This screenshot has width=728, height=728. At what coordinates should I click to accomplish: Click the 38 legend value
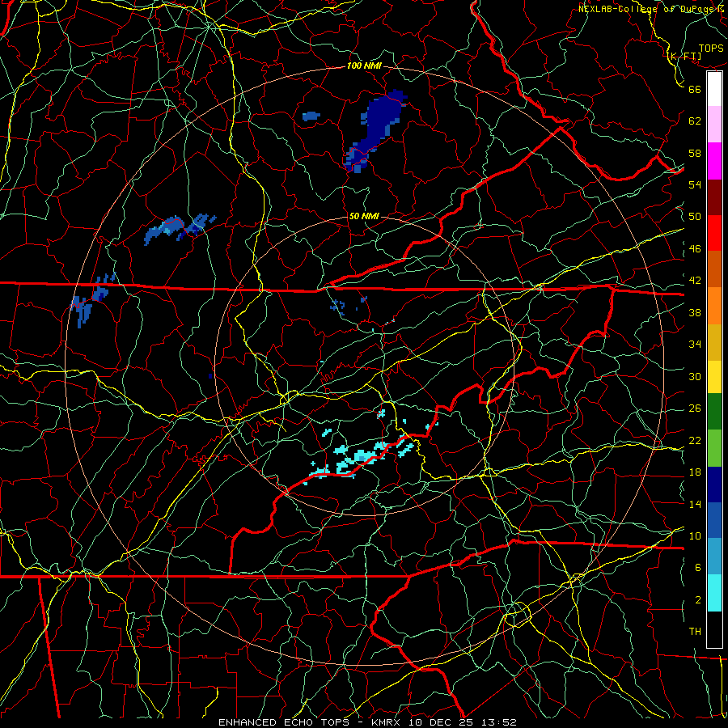click(x=695, y=312)
